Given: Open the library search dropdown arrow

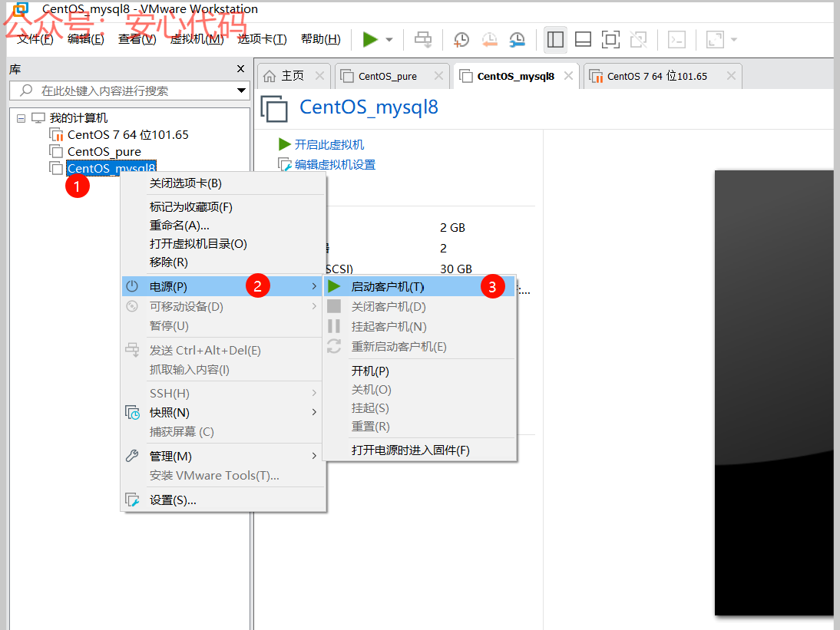Looking at the screenshot, I should tap(242, 91).
